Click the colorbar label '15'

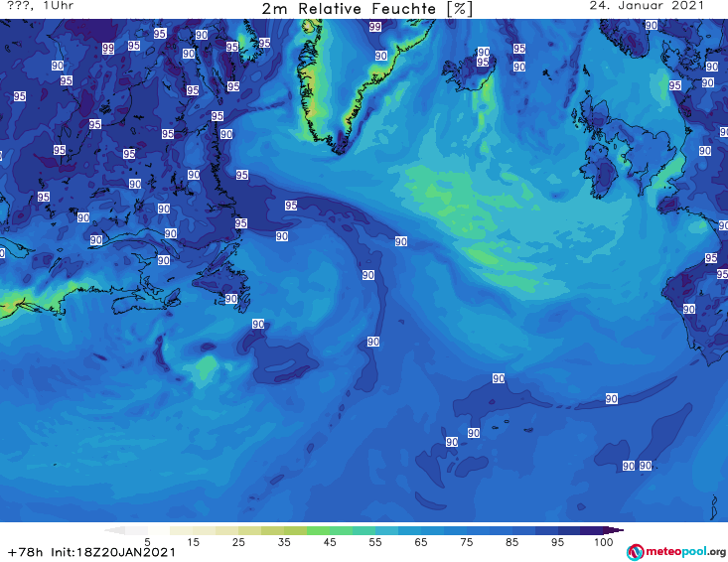coord(193,542)
